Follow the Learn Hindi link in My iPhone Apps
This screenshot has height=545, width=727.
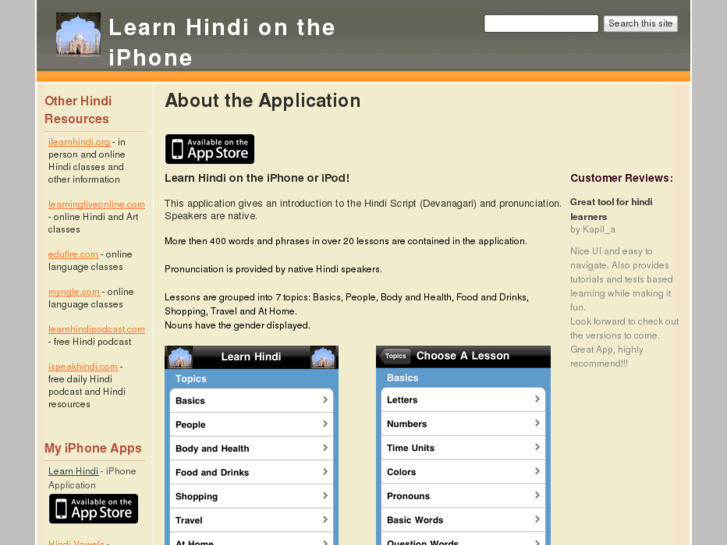[x=73, y=471]
